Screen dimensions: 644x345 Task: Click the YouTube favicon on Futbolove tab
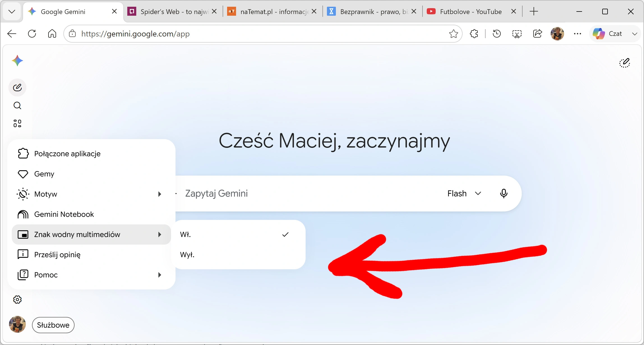tap(431, 12)
